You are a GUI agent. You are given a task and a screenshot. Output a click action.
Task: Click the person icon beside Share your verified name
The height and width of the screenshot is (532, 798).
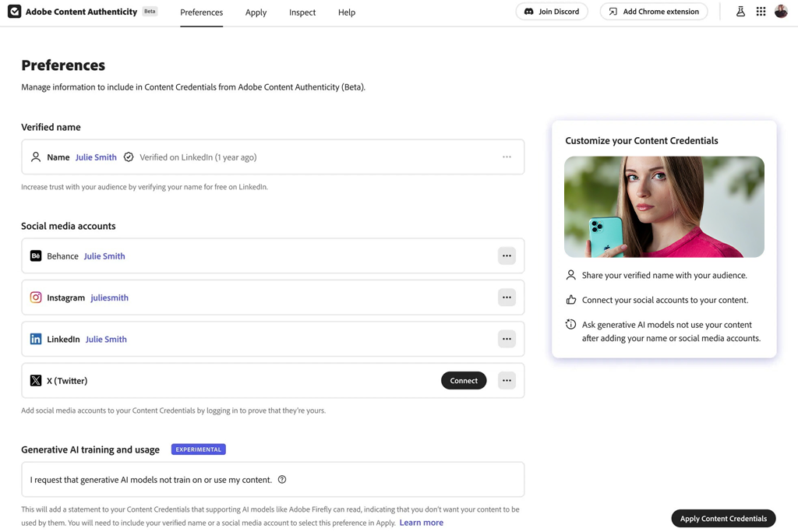coord(571,275)
